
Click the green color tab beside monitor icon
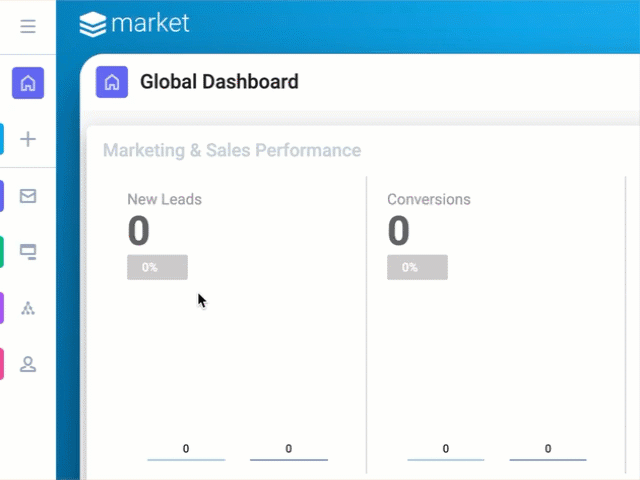point(2,252)
